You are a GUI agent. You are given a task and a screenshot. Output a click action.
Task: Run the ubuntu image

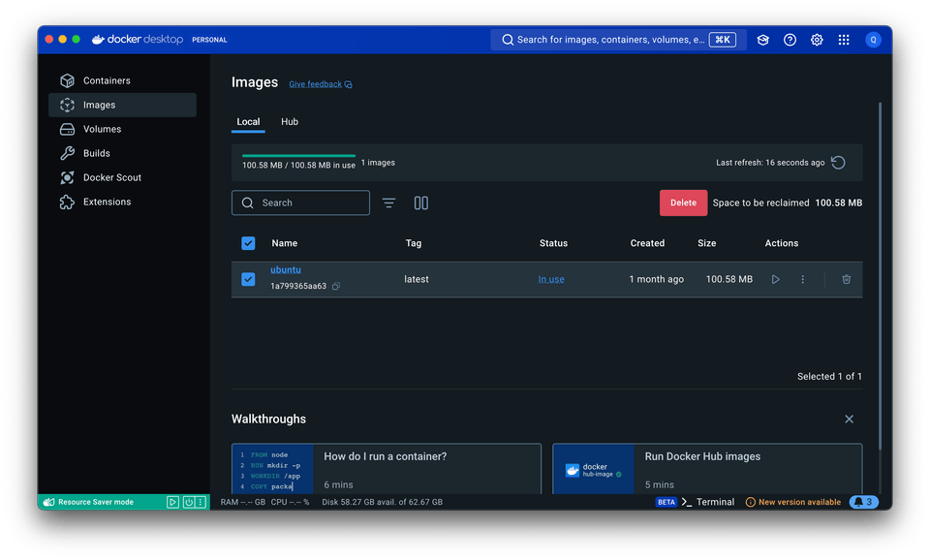775,279
